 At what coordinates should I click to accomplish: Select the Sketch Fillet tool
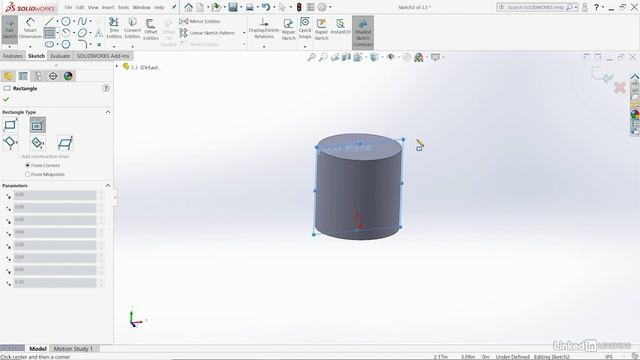(82, 44)
